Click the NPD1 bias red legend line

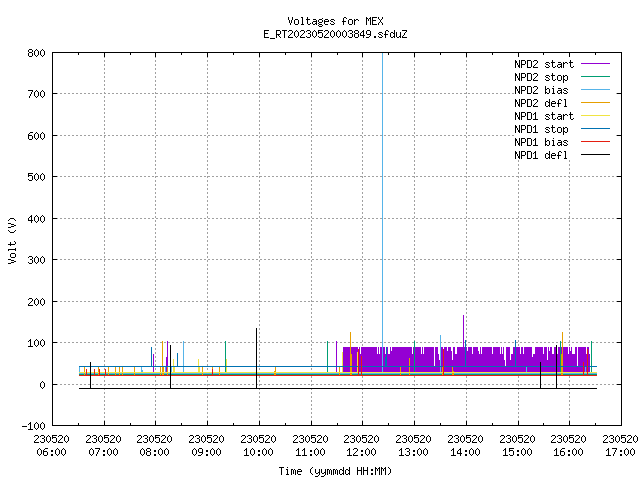point(595,142)
